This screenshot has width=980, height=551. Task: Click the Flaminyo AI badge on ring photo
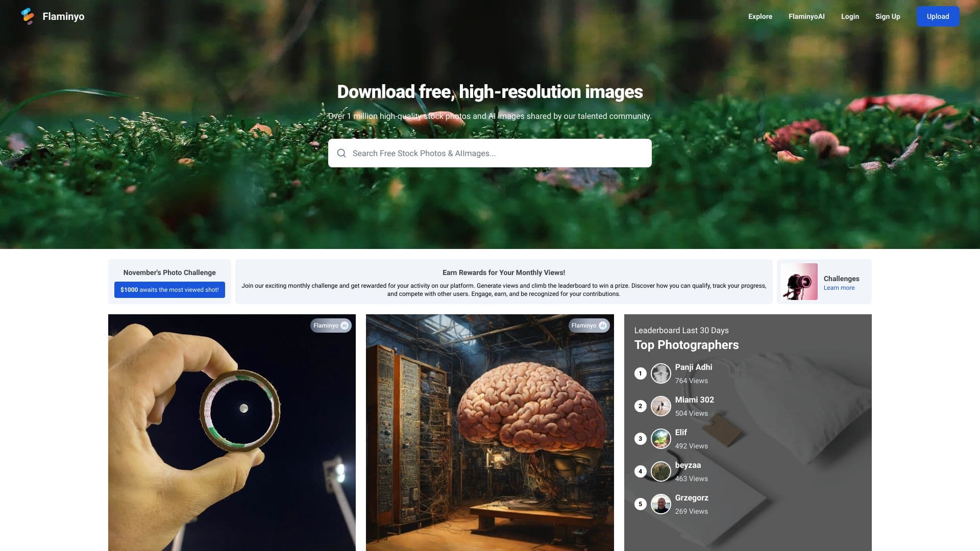tap(331, 325)
